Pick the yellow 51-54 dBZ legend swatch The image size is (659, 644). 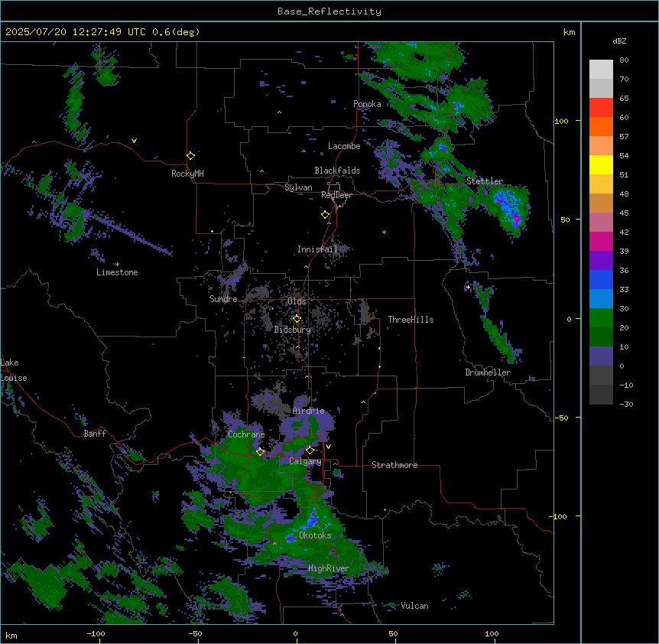coord(601,164)
